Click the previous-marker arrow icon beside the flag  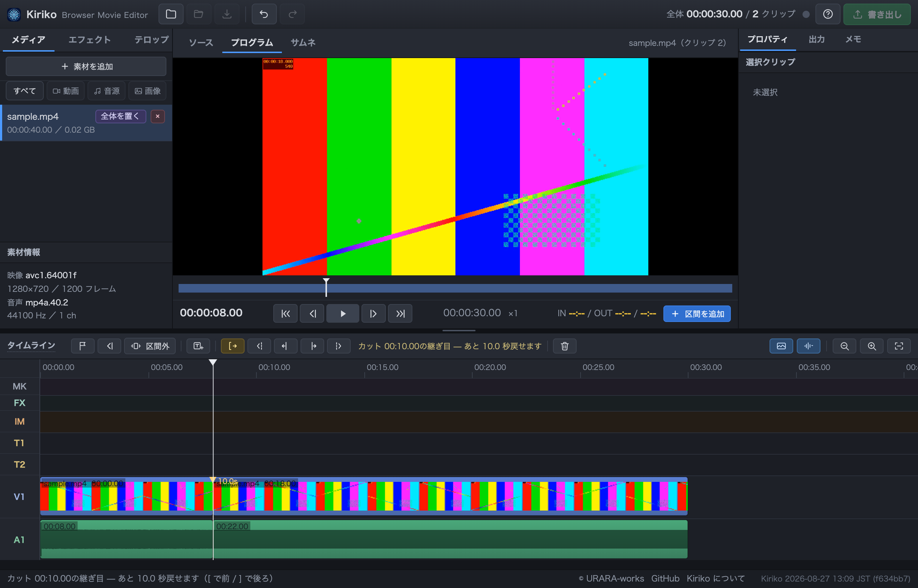[x=110, y=346]
